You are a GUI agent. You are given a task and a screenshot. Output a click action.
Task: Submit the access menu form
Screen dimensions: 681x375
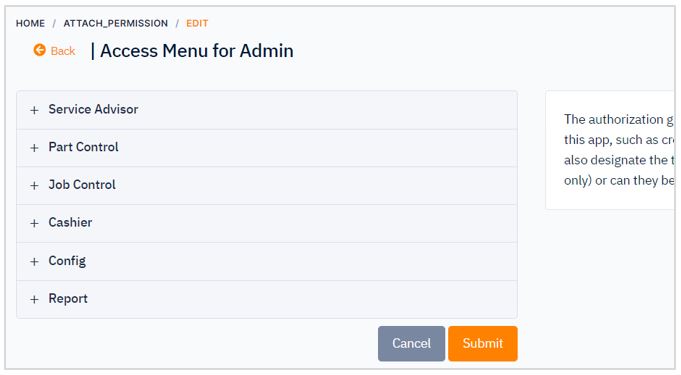click(483, 343)
